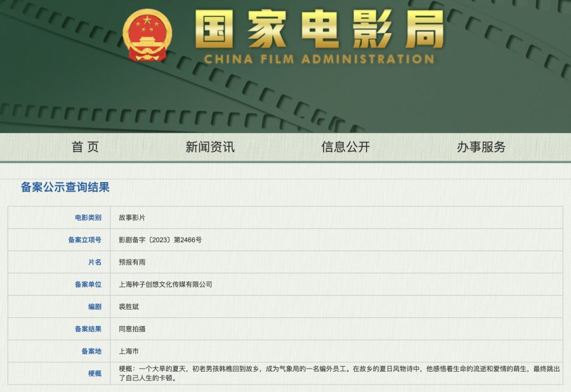The height and width of the screenshot is (392, 571).
Task: Select the 片名 row label
Action: tap(95, 262)
